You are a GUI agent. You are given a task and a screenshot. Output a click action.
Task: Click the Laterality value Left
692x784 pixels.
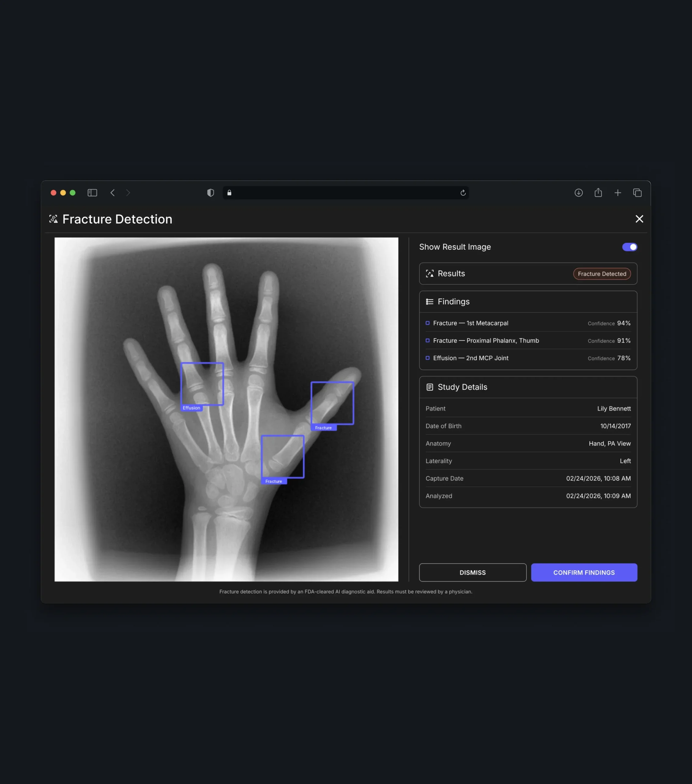point(625,461)
